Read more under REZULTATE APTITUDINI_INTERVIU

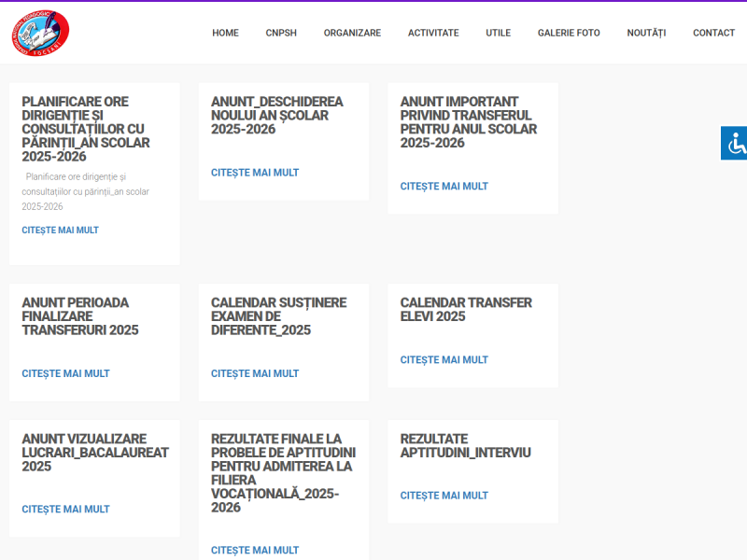(x=444, y=496)
